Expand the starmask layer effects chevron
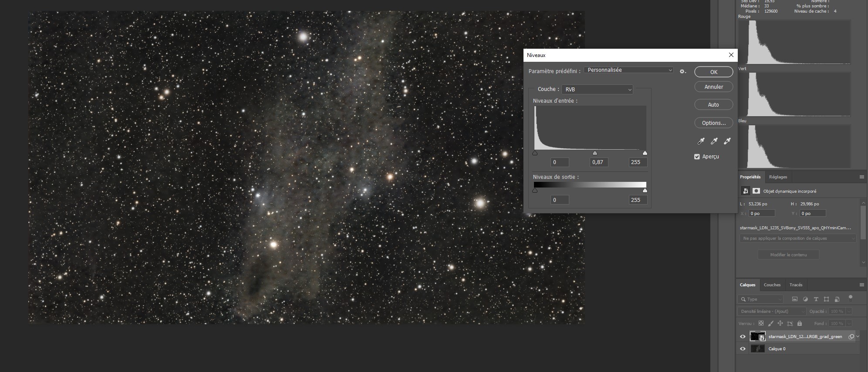This screenshot has width=868, height=372. [x=858, y=336]
